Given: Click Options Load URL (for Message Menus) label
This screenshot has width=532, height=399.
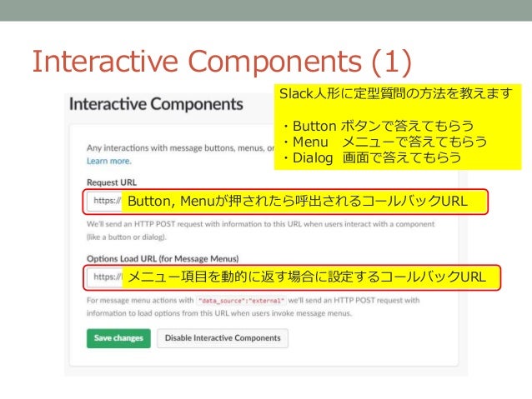Looking at the screenshot, I should 163,259.
